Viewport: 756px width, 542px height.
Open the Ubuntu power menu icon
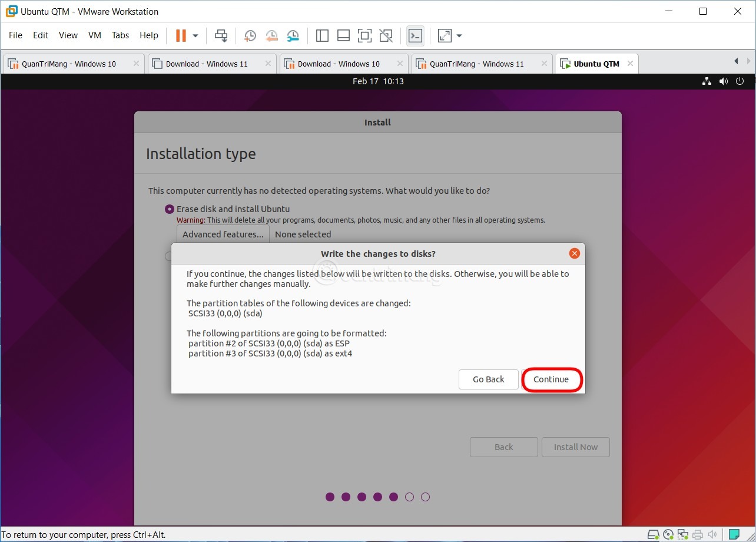(740, 81)
